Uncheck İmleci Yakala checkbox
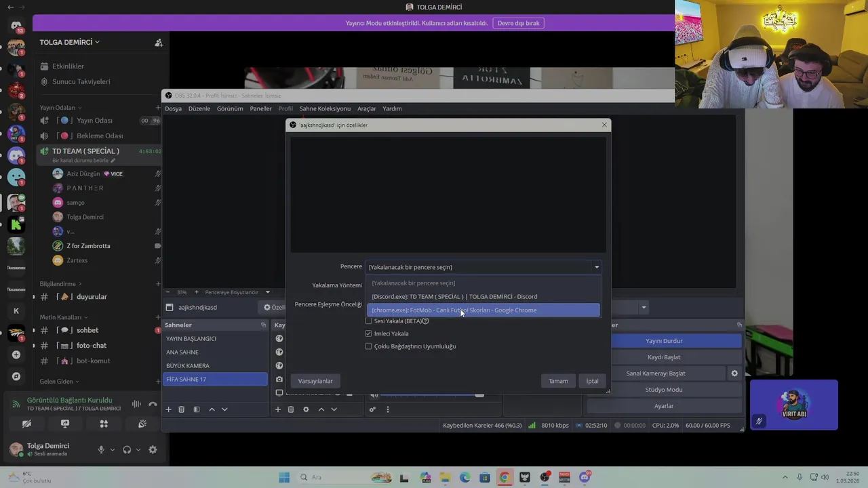Image resolution: width=868 pixels, height=488 pixels. pos(368,333)
